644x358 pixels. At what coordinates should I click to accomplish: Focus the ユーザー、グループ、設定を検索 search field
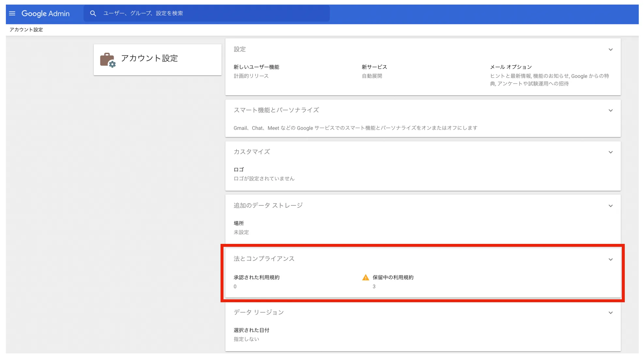(206, 13)
